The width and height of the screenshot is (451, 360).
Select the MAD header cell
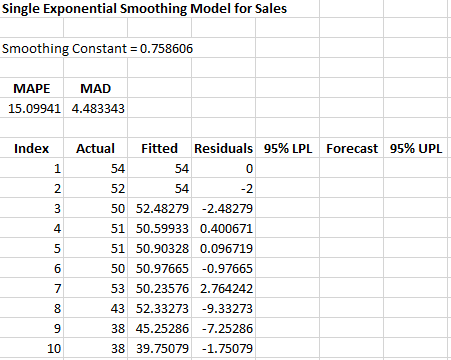(x=96, y=89)
